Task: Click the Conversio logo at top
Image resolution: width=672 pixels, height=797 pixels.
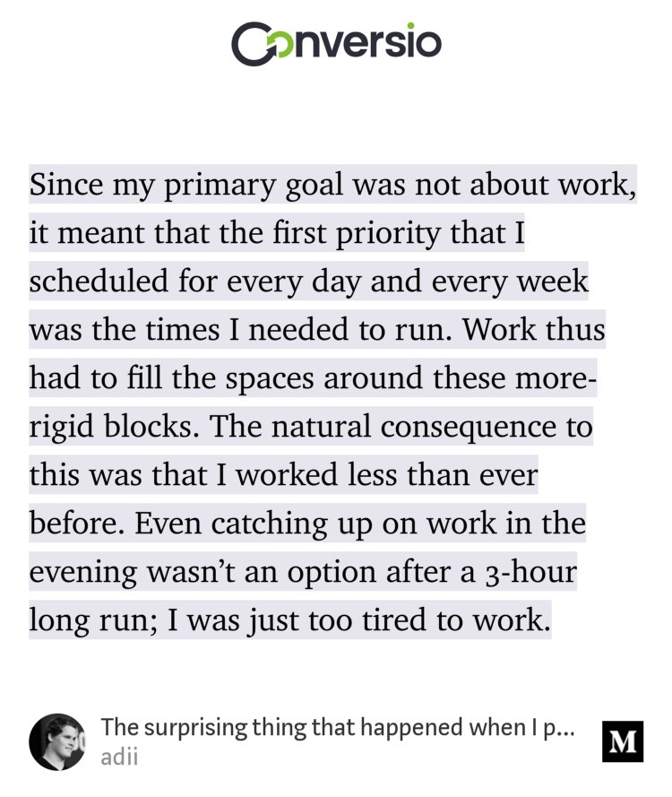Action: click(336, 44)
